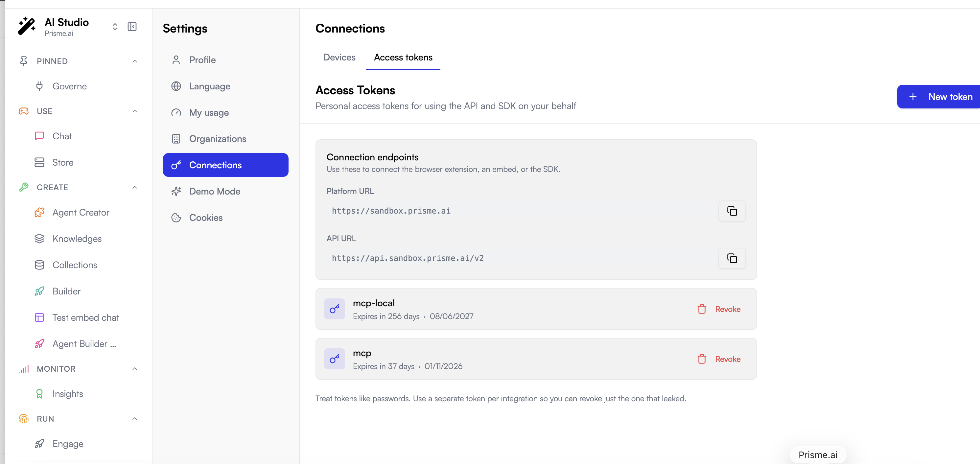Click the Cookies cookie icon
Screen dimensions: 980x464
(176, 218)
